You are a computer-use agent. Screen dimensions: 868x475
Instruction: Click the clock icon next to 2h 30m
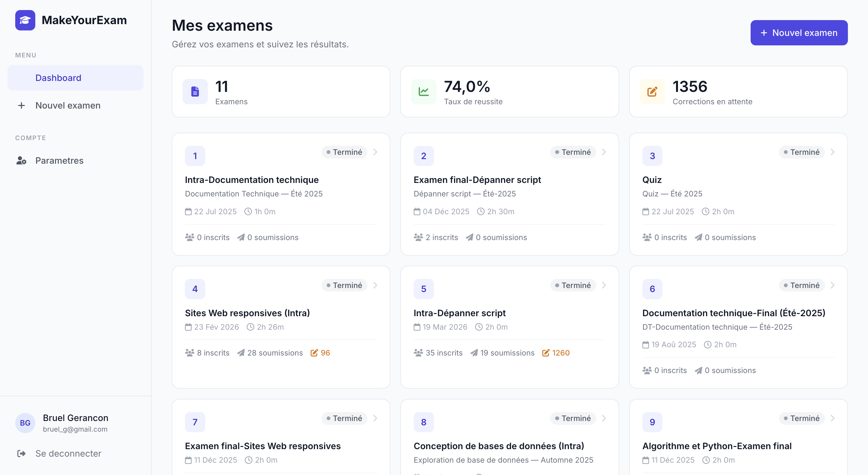[x=481, y=211]
